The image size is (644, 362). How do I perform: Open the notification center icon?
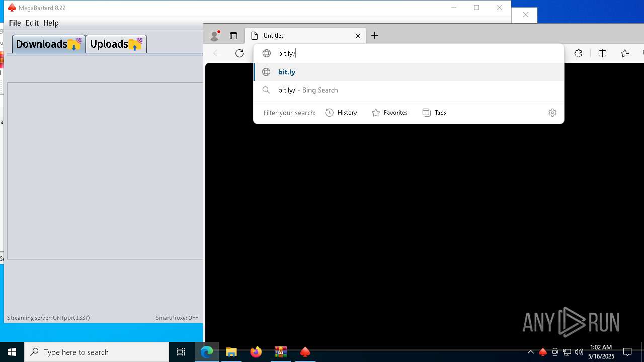click(x=627, y=352)
